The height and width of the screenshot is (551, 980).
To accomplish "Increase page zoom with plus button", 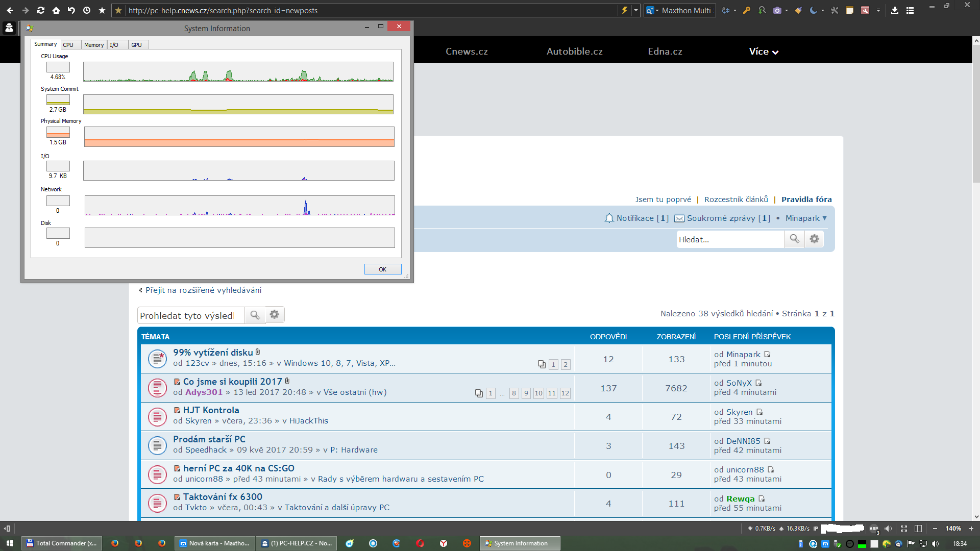I will [x=971, y=529].
